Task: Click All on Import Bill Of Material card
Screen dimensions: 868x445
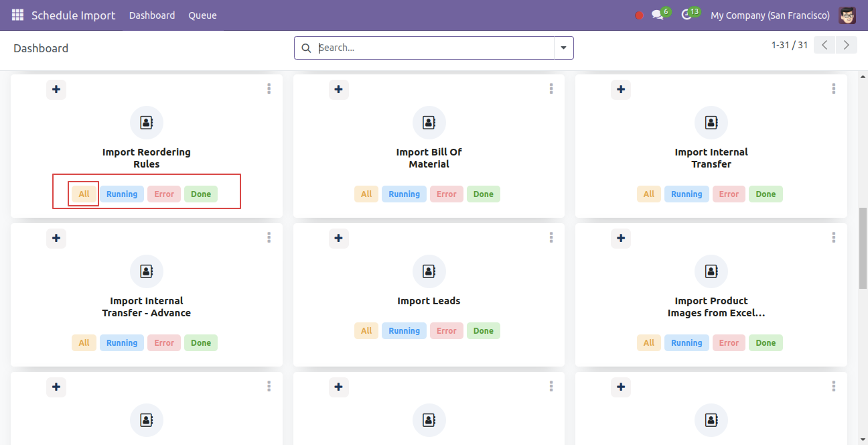Action: click(x=366, y=194)
